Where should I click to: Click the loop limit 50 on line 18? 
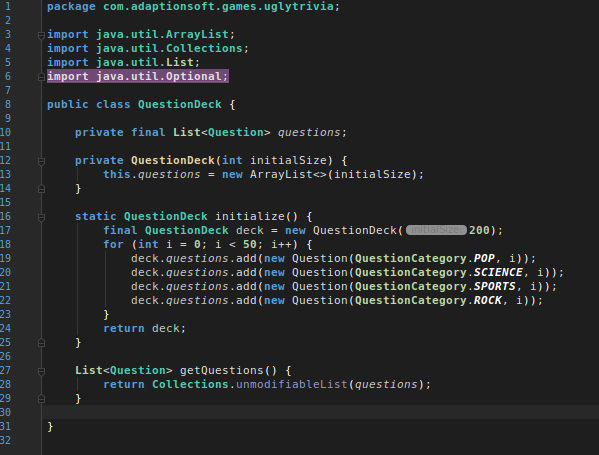point(249,244)
